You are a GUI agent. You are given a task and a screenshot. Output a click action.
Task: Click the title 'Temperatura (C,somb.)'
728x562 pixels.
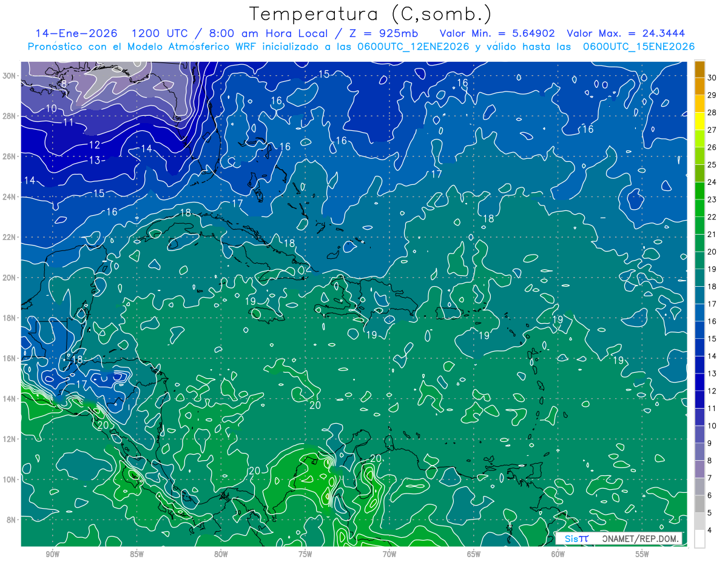371,14
